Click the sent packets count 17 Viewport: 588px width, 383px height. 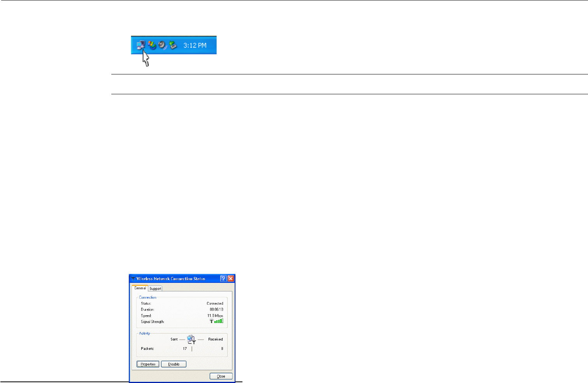coord(185,349)
